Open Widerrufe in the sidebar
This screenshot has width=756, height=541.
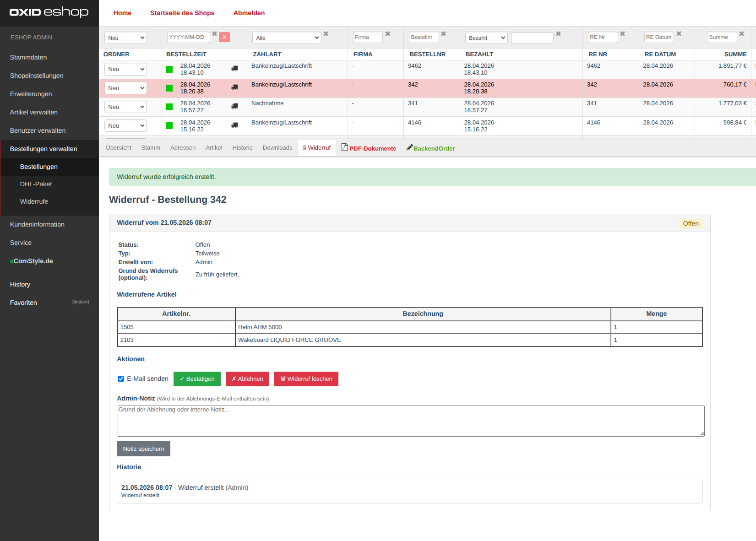click(34, 201)
